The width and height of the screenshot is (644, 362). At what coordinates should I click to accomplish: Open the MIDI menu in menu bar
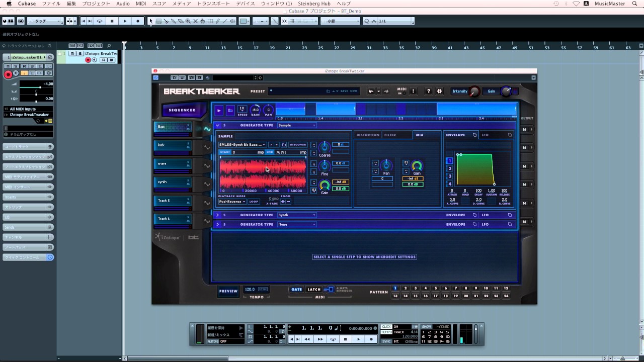coord(141,4)
